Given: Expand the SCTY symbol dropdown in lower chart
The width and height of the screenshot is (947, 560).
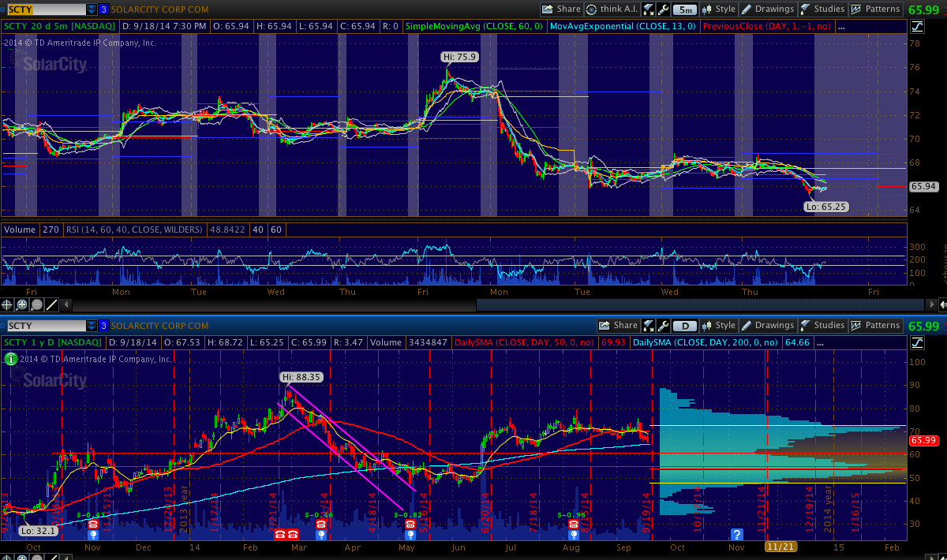Looking at the screenshot, I should coord(89,325).
